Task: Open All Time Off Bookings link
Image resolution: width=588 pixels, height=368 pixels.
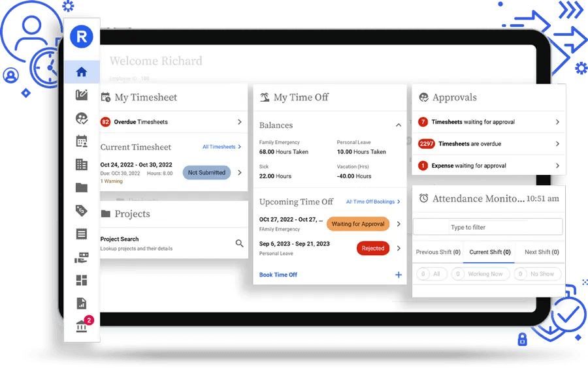Action: tap(373, 202)
